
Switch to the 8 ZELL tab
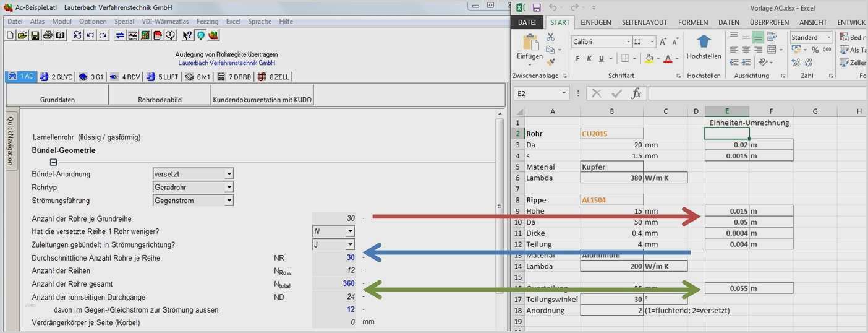pos(274,77)
